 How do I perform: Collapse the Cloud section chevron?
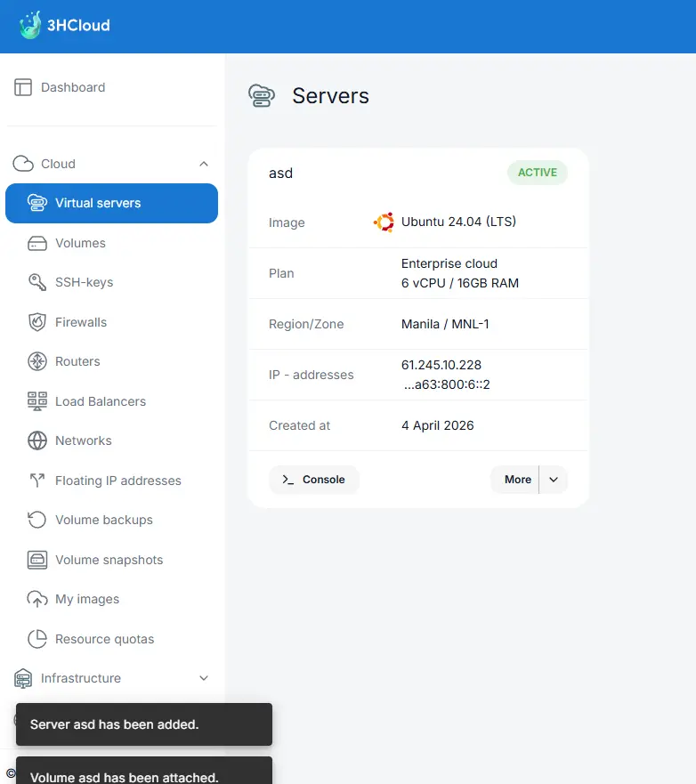204,164
